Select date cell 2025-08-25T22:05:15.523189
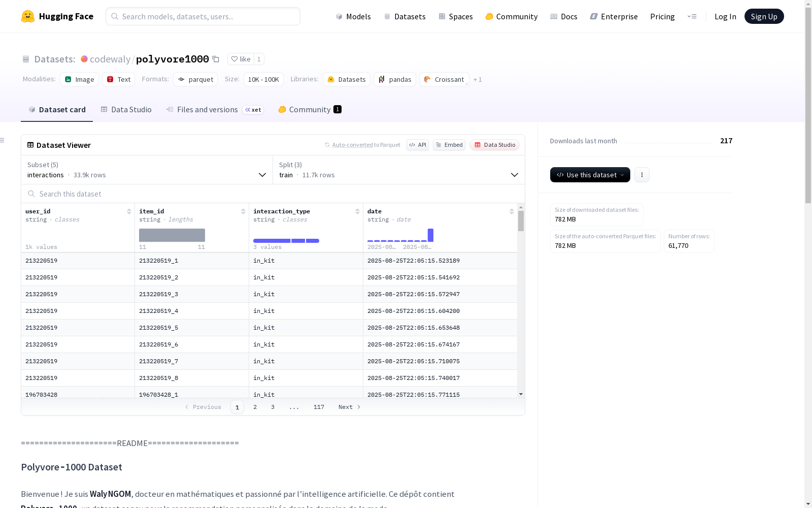This screenshot has height=508, width=812. 440,261
